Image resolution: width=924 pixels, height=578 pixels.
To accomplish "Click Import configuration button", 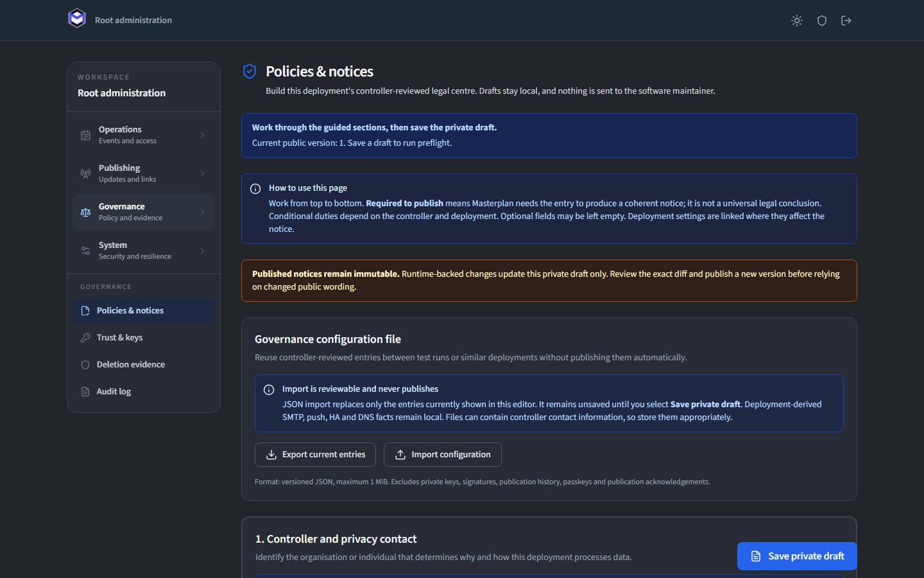I will click(443, 455).
